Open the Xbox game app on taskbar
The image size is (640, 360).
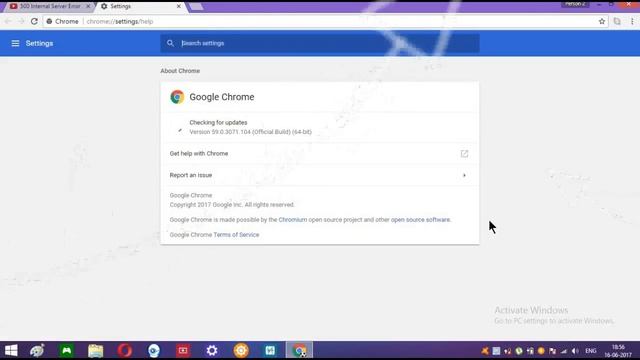point(66,351)
